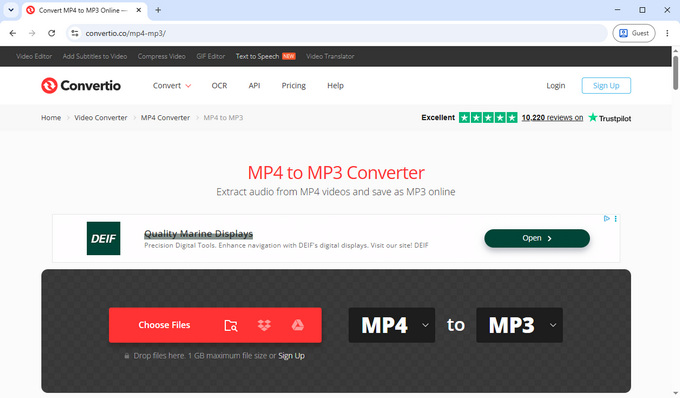Close the Convert MP4 to MP3 tab
The height and width of the screenshot is (398, 680).
[139, 10]
